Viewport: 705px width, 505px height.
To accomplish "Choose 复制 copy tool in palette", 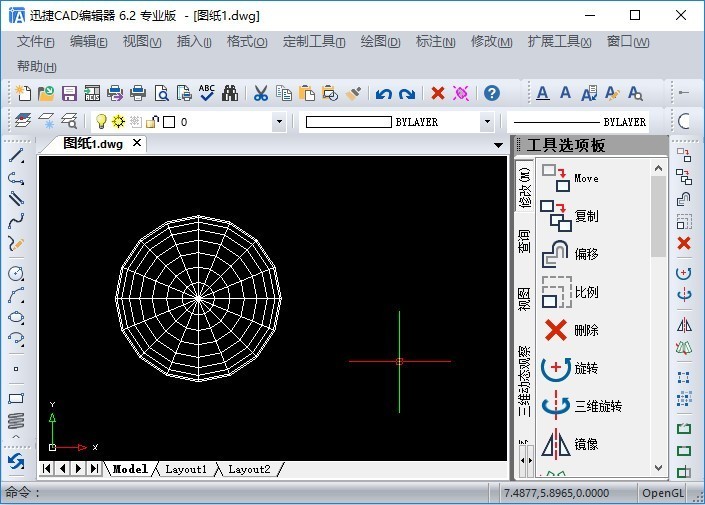I will [x=570, y=216].
